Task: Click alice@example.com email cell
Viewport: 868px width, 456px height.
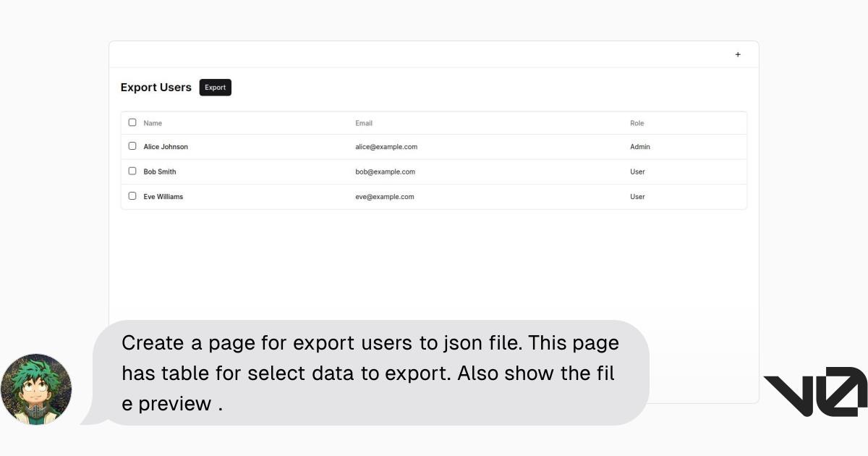Action: pos(386,147)
